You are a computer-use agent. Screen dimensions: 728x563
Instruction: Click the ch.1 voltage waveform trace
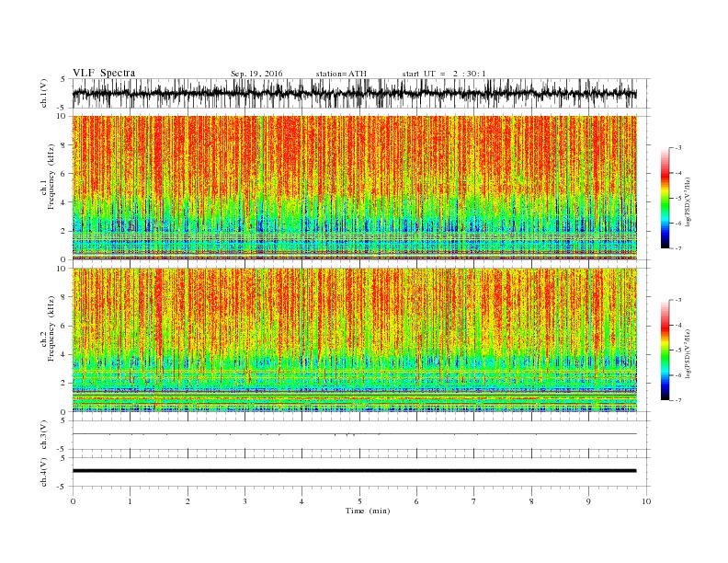click(x=355, y=93)
